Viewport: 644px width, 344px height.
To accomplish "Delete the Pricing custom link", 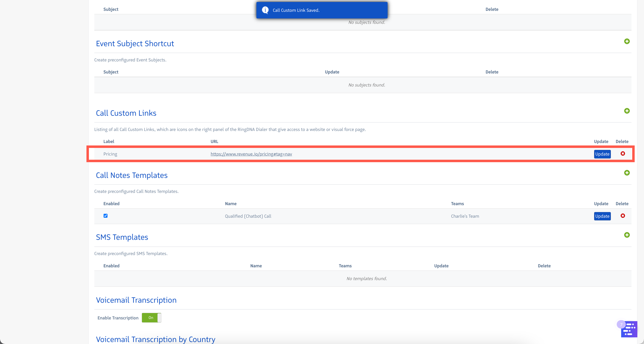I will [x=622, y=154].
